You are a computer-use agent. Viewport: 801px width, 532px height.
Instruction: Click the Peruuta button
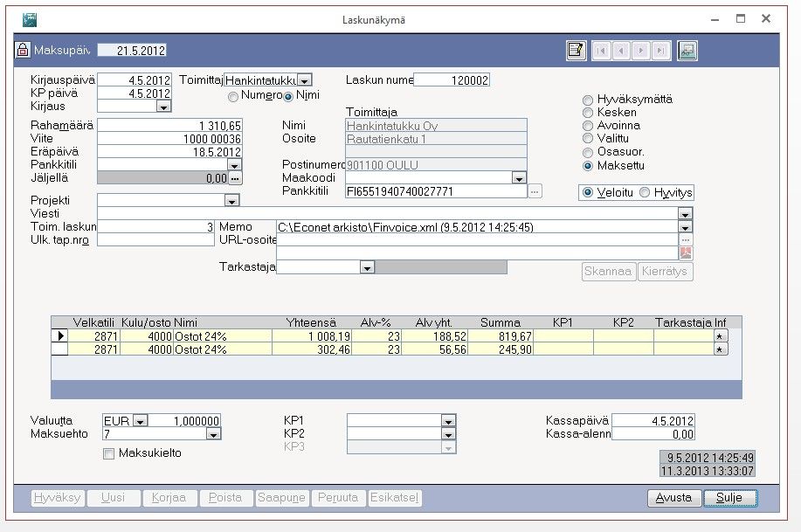338,498
